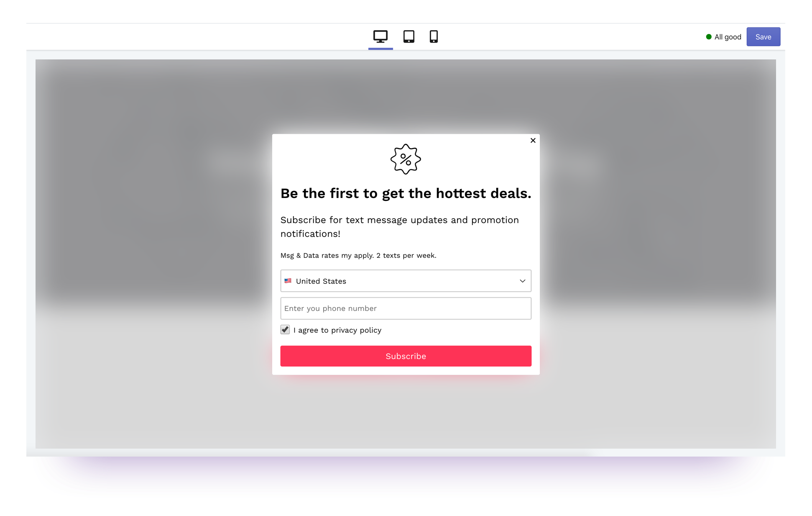
Task: Click the dropdown chevron for country selection
Action: coord(523,281)
